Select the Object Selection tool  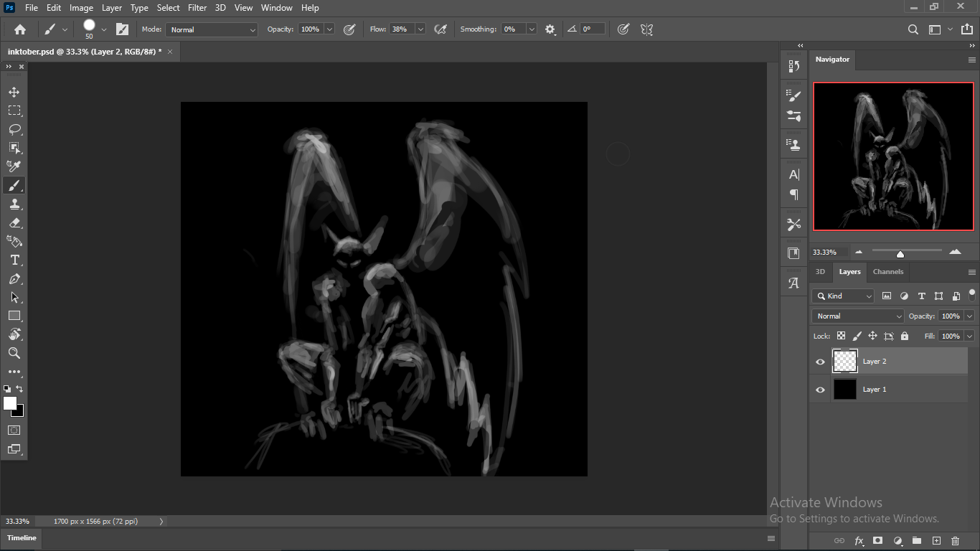click(x=14, y=148)
